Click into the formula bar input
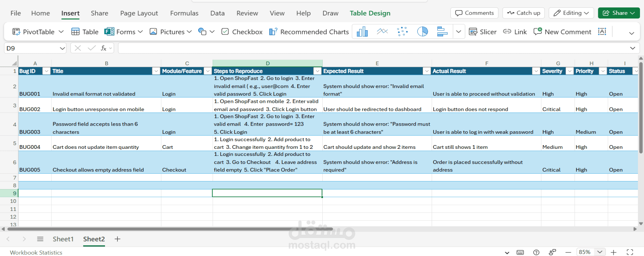This screenshot has width=644, height=256. pos(373,48)
